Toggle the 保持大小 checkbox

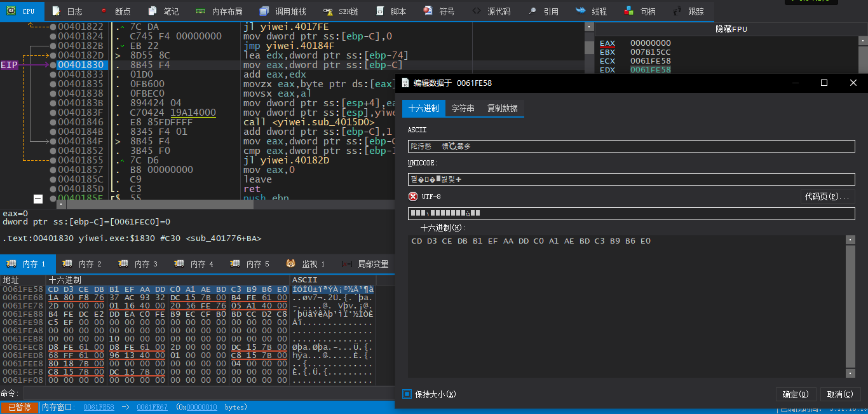click(407, 394)
